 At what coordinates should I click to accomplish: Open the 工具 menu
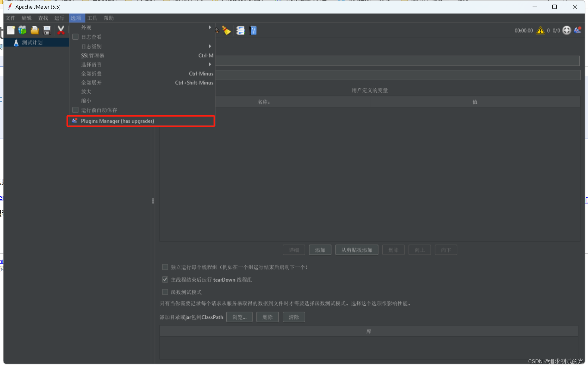(92, 18)
